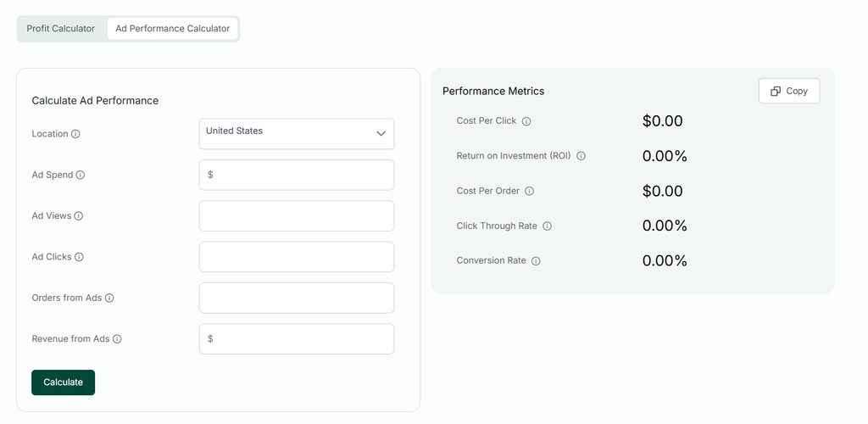Screen dimensions: 868x424
Task: Click the Return on Investment info icon
Action: coord(581,156)
